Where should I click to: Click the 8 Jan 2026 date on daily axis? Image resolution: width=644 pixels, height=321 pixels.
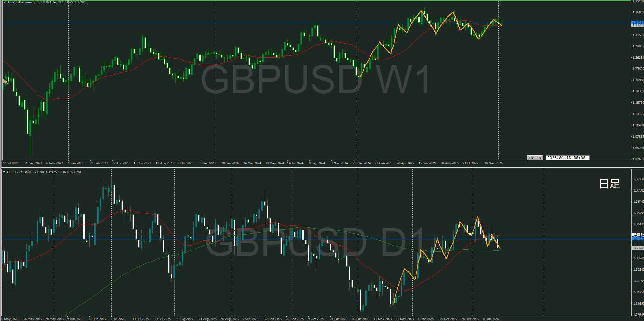(491, 319)
